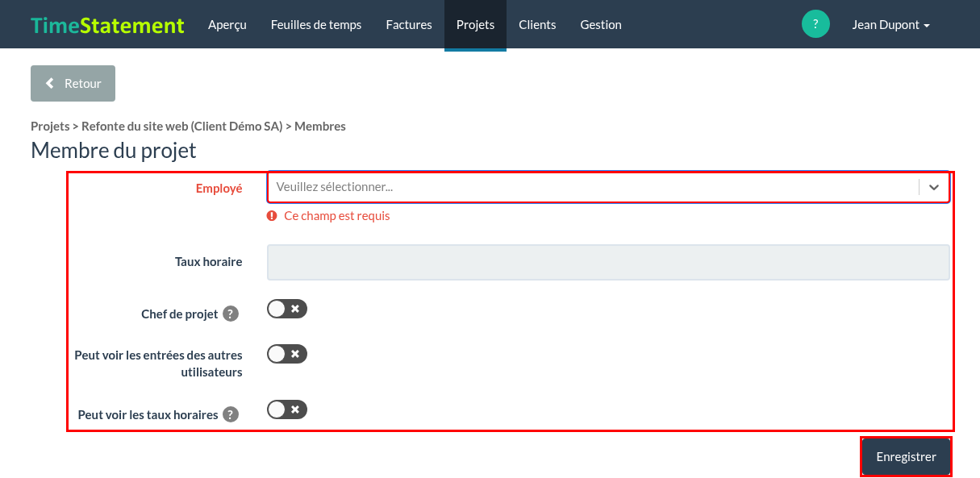Enable the Chef de projet toggle

(287, 309)
